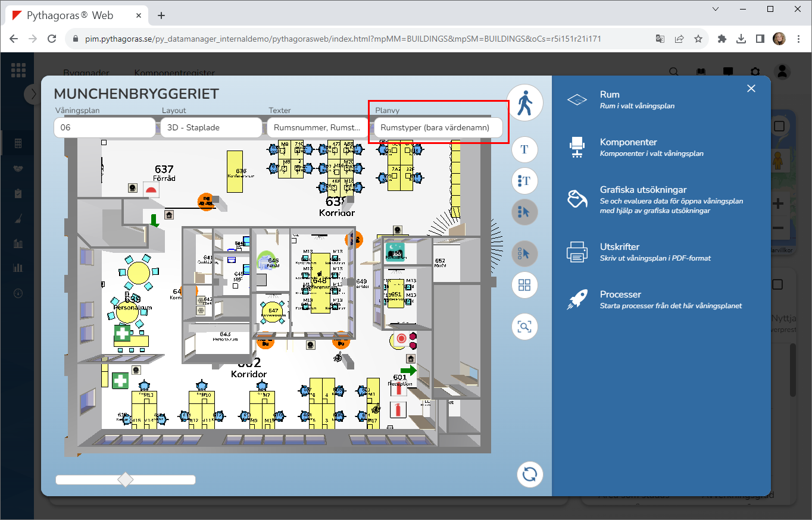Open the Våningsplan dropdown showing 06
Viewport: 812px width, 520px height.
tap(105, 127)
